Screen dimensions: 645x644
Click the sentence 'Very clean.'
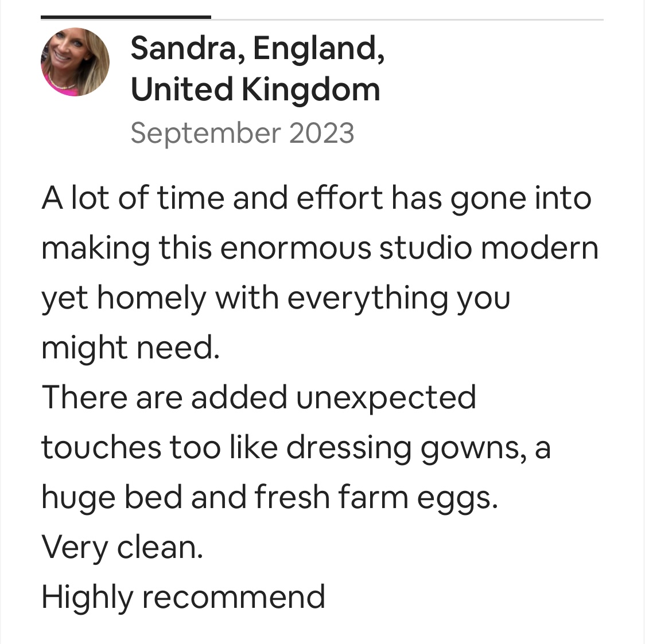123,548
